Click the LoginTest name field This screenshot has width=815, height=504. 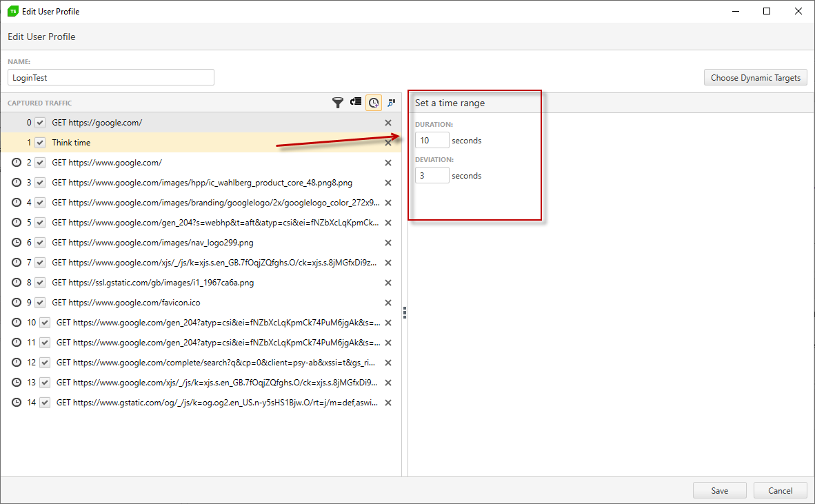pos(111,77)
